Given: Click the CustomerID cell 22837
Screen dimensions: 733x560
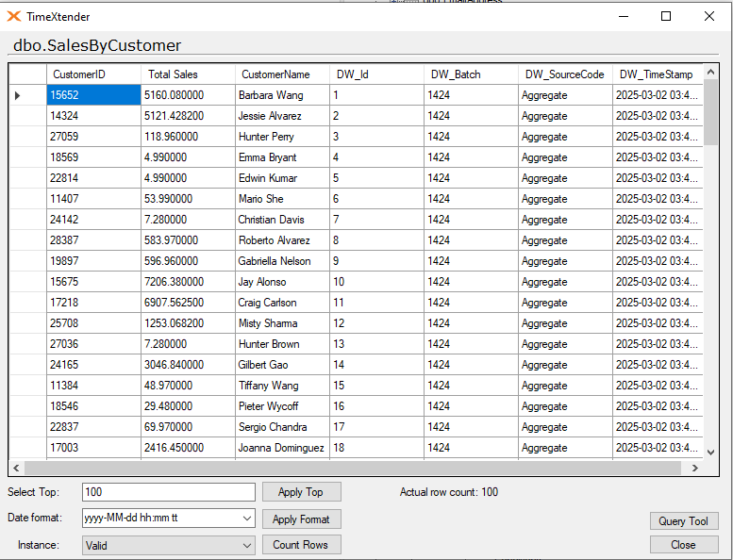Looking at the screenshot, I should (93, 426).
